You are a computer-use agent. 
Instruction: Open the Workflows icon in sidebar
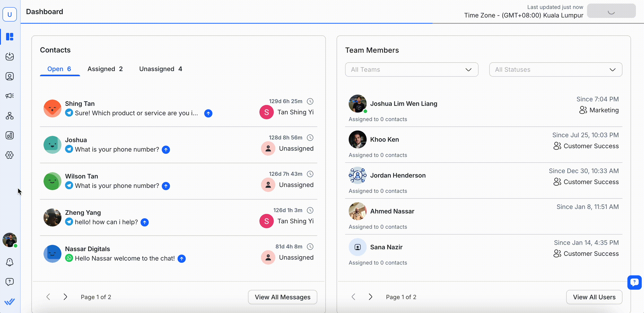tap(9, 116)
